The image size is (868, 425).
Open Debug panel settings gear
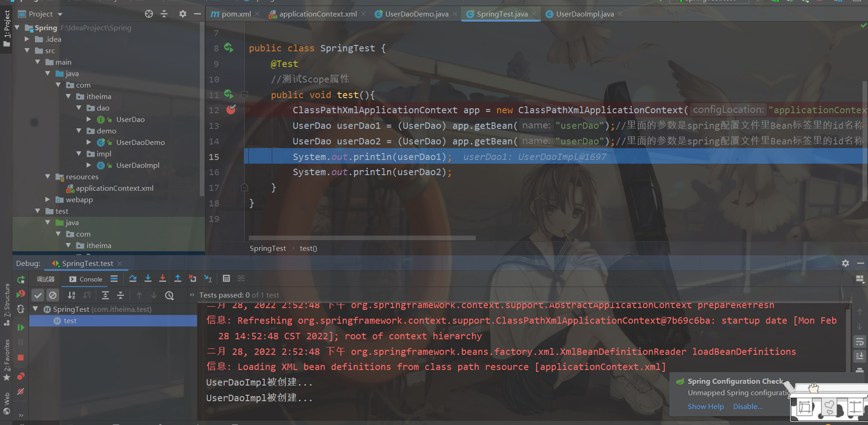point(846,263)
